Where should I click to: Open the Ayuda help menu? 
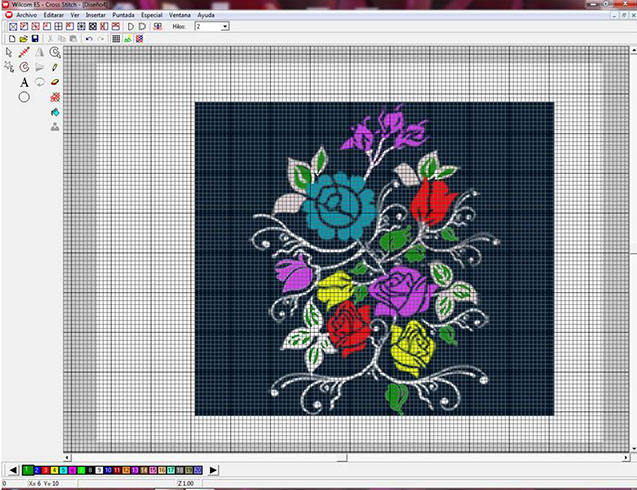206,15
